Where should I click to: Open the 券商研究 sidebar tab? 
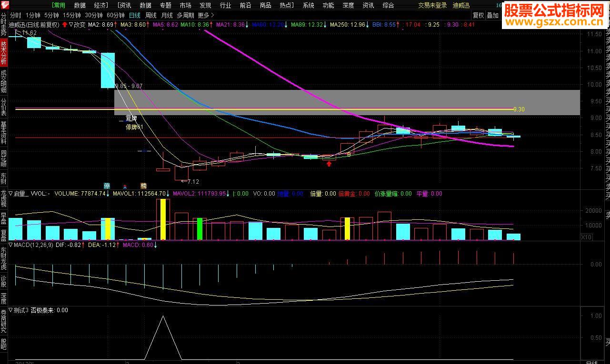point(4,321)
